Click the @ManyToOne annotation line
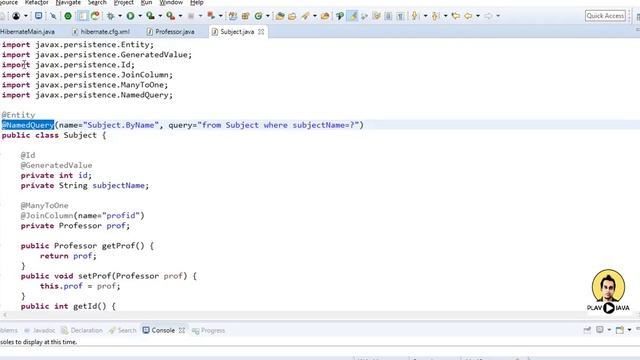The image size is (640, 360). (44, 205)
